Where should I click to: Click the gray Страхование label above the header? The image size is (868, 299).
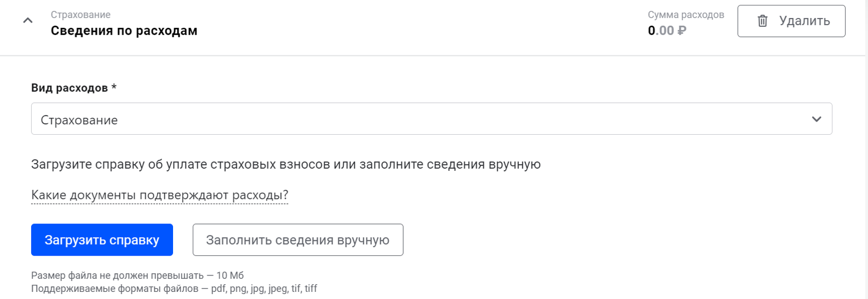point(81,15)
